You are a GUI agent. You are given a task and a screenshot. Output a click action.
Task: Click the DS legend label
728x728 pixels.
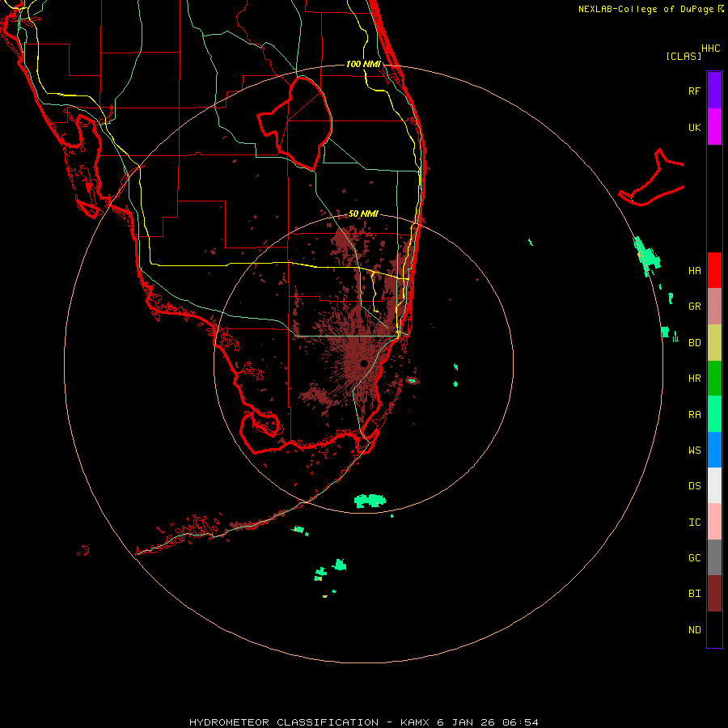coord(694,486)
